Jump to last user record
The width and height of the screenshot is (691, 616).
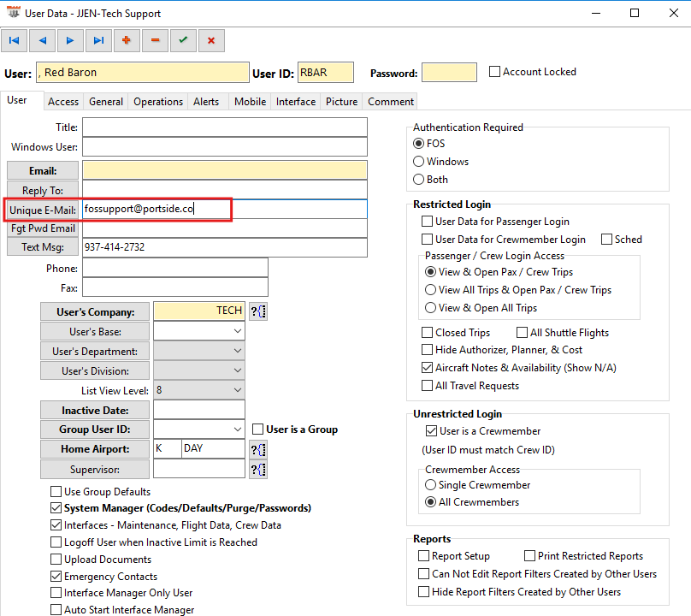(x=98, y=39)
